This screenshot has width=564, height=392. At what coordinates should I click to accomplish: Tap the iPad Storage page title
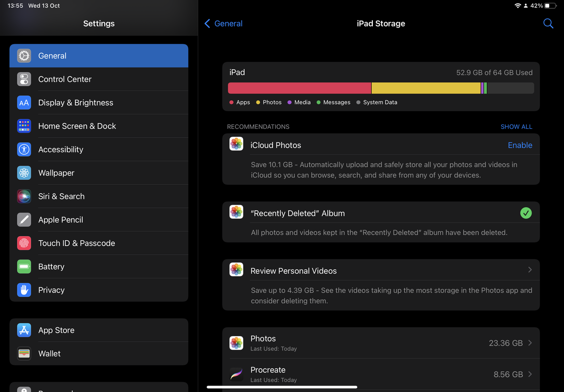pos(381,24)
